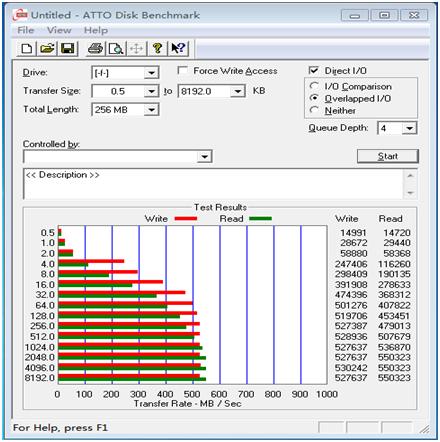Click the Description scrollbar up arrow
Viewport: 440px width, 442px height.
(x=410, y=175)
